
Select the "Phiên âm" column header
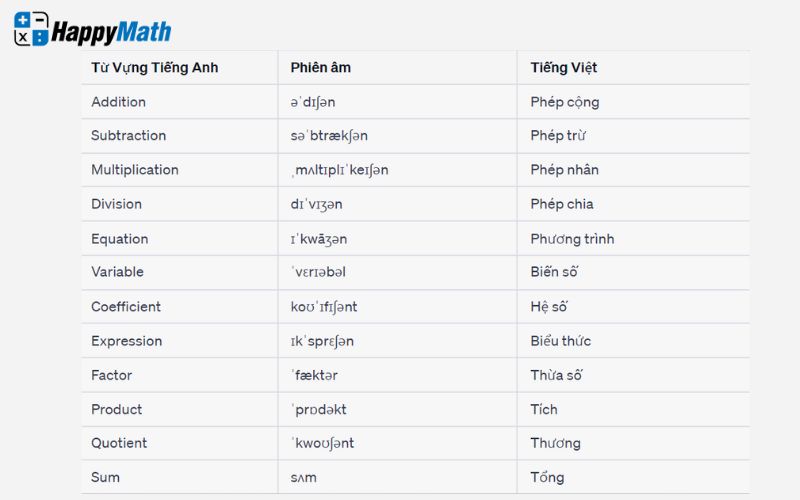pos(320,68)
